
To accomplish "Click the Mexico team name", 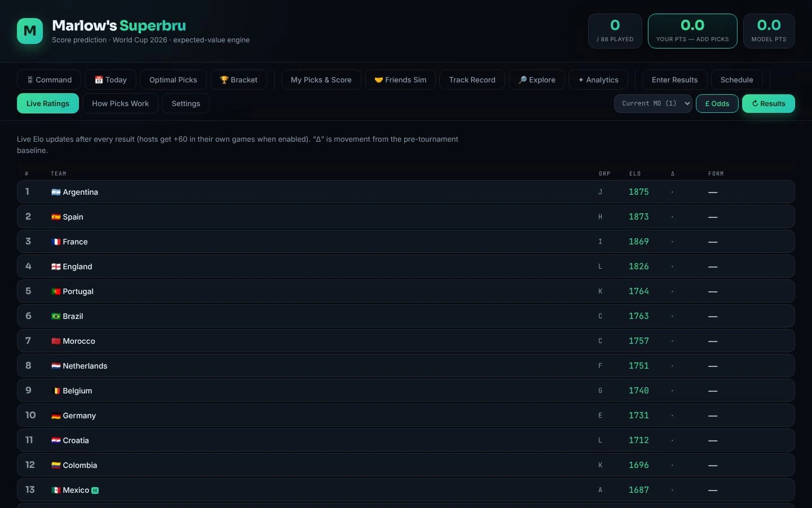I will [x=76, y=490].
